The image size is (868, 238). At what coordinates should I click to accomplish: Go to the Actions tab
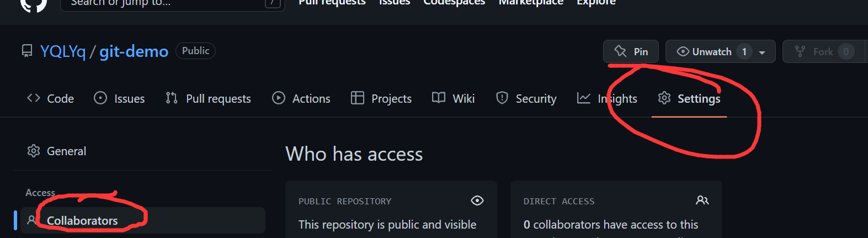(x=301, y=98)
